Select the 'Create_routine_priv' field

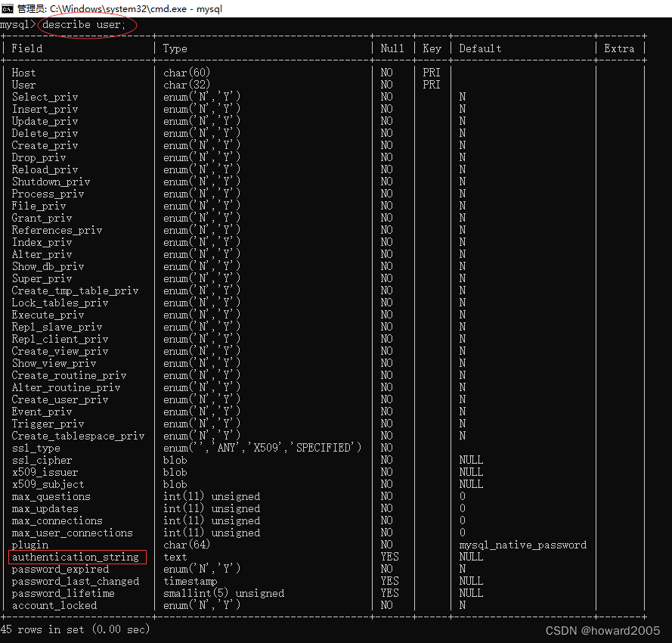click(x=69, y=376)
